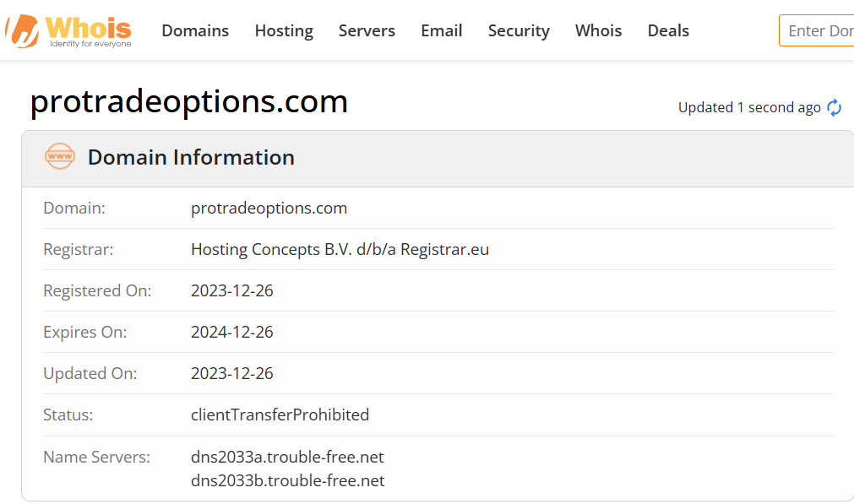Click the refresh icon beside Updated 1 second ago
854x504 pixels.
point(834,108)
